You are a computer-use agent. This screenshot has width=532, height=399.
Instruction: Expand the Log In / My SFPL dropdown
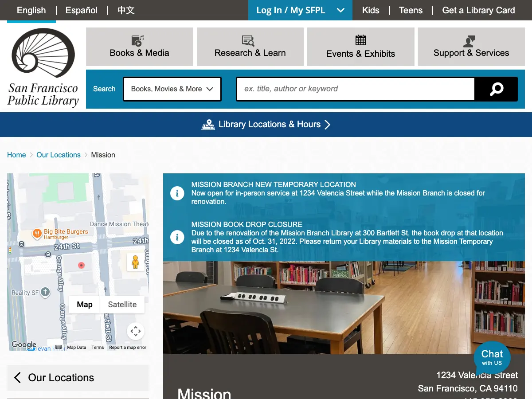(x=300, y=10)
